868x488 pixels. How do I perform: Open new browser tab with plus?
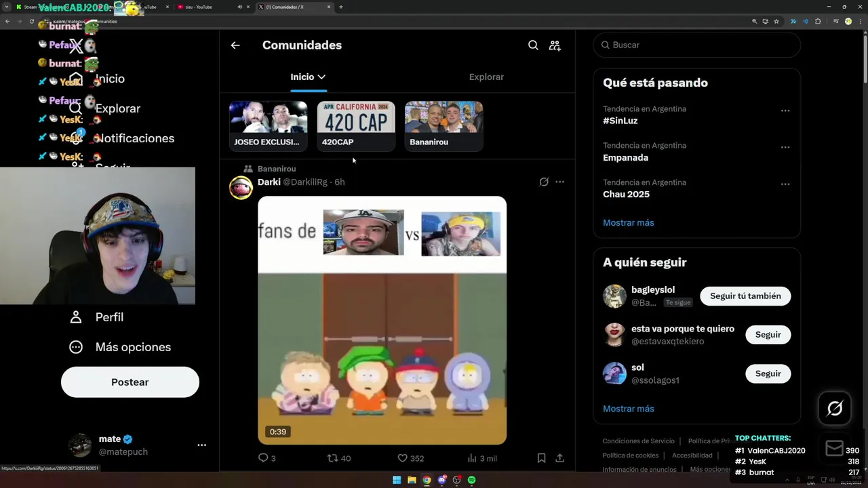(x=340, y=7)
